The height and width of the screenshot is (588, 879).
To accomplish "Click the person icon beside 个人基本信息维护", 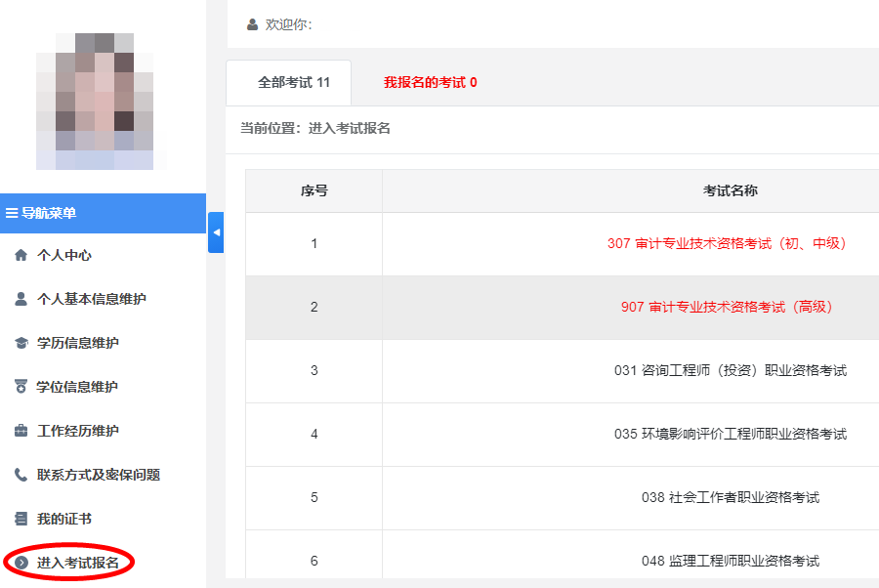I will (x=21, y=299).
